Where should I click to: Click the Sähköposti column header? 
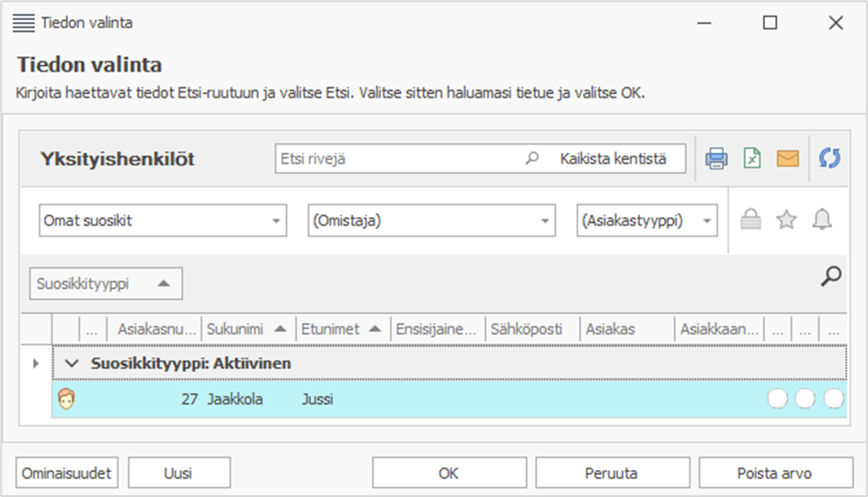[x=531, y=329]
